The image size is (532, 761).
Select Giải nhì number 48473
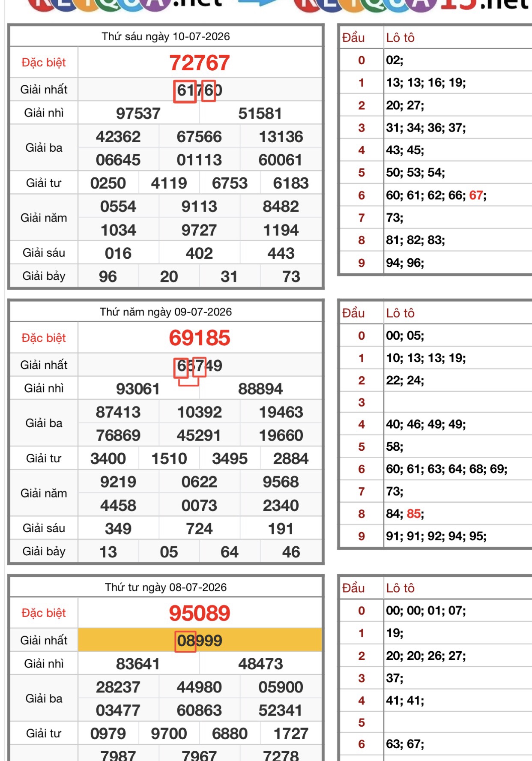pos(260,664)
